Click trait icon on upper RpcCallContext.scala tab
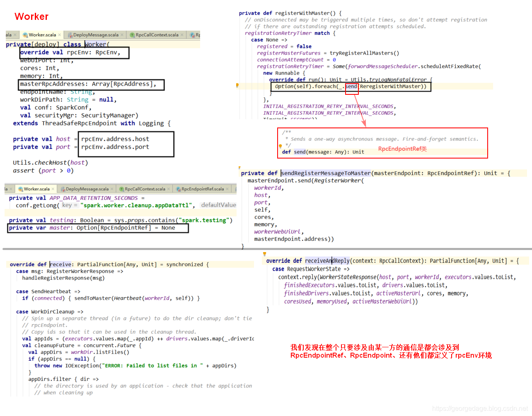This screenshot has width=532, height=416. point(133,35)
